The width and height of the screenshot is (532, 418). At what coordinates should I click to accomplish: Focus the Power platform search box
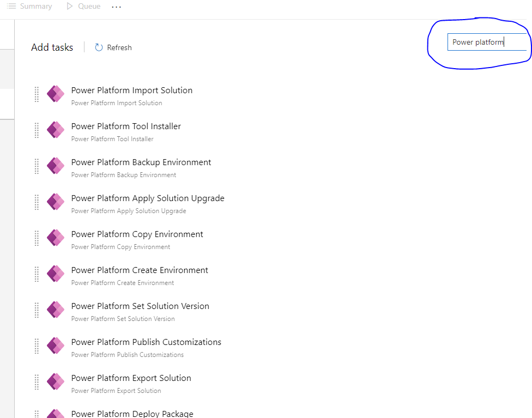tap(487, 42)
